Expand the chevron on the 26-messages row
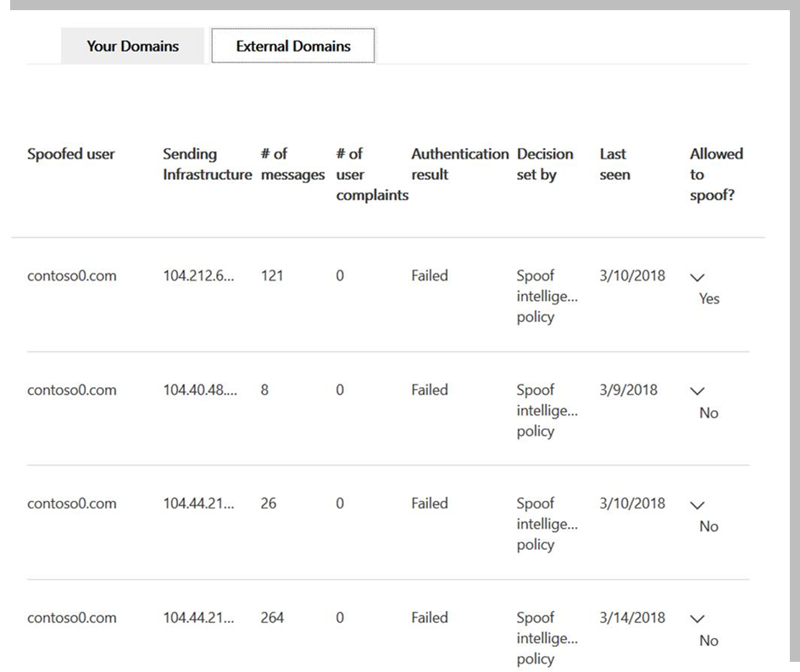 pyautogui.click(x=697, y=505)
